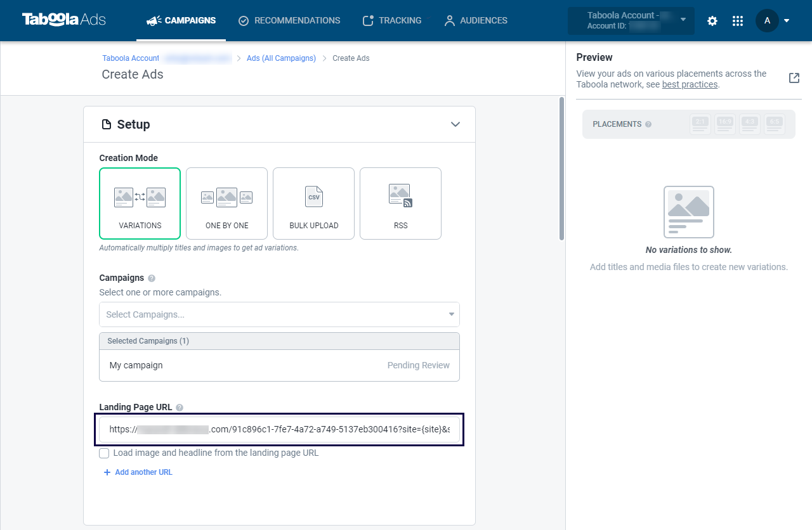Pick the RSS creation mode
This screenshot has width=812, height=530.
(400, 204)
